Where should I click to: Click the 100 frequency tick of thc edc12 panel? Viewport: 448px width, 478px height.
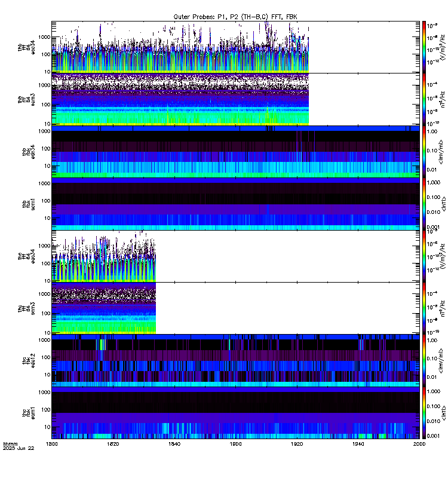(x=47, y=357)
